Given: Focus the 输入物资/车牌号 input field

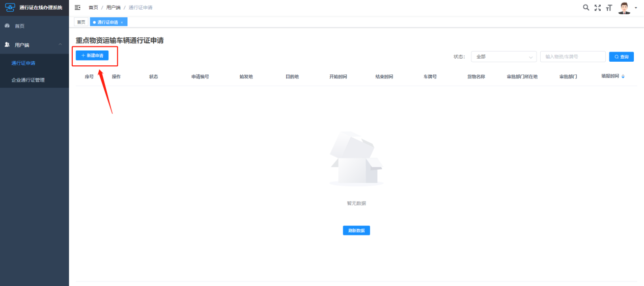Looking at the screenshot, I should [x=573, y=57].
